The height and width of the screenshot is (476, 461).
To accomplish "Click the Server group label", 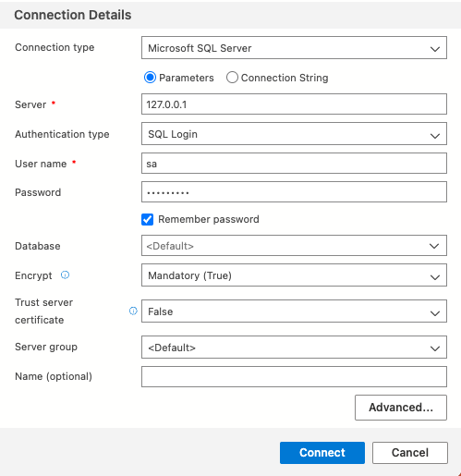I will tap(46, 348).
